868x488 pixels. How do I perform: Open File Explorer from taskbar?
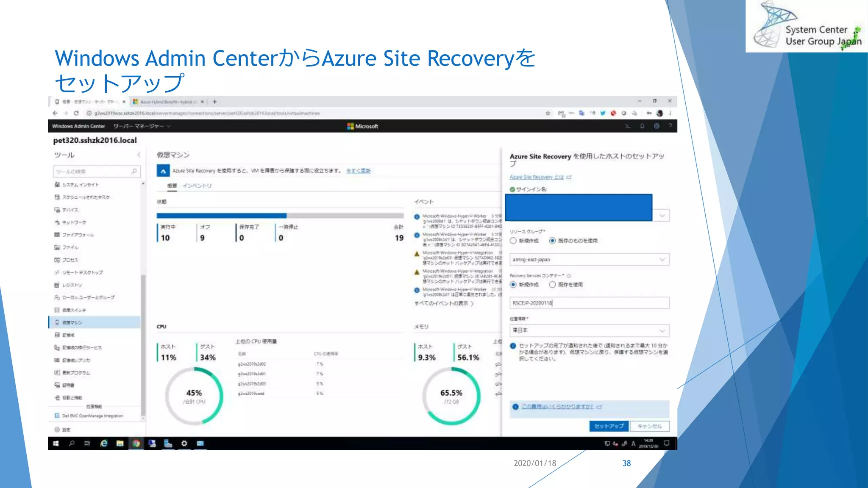click(x=120, y=444)
